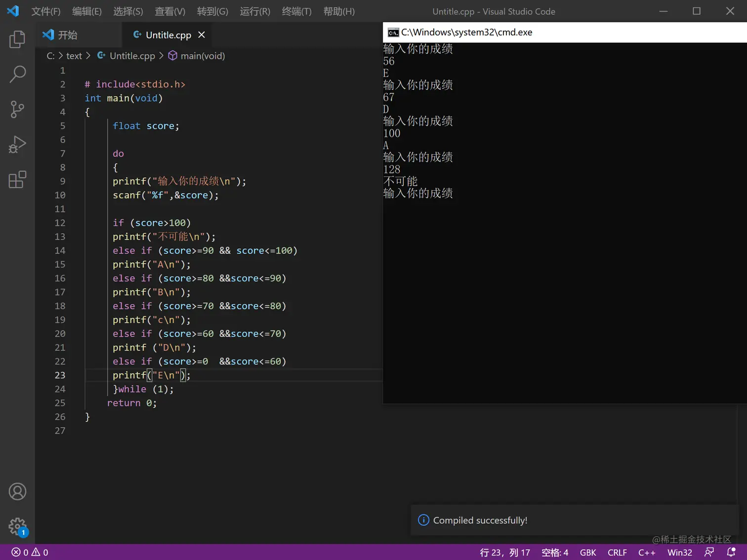The image size is (747, 560).
Task: Open the 运行(R) menu
Action: pyautogui.click(x=255, y=11)
